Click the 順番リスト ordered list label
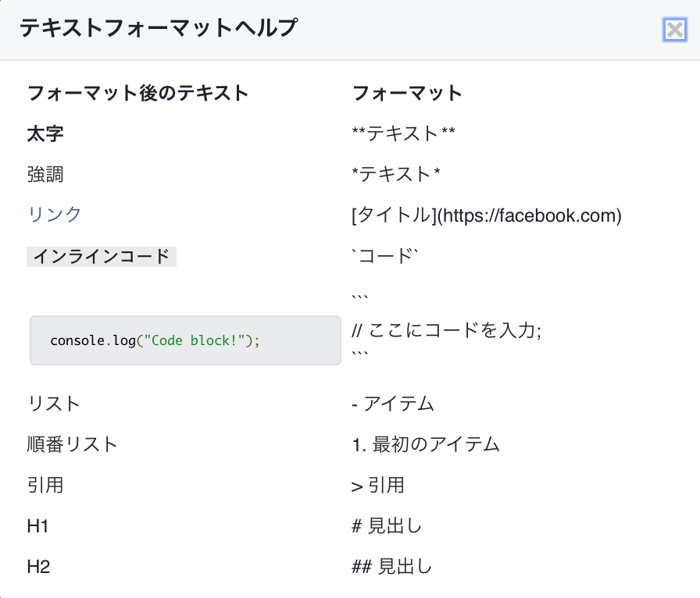 (x=72, y=445)
